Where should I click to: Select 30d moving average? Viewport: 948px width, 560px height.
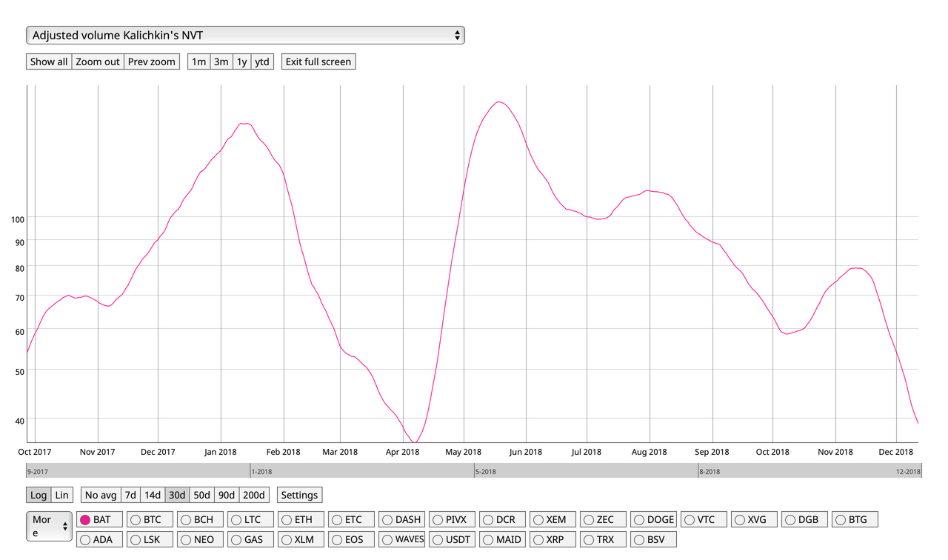click(177, 495)
